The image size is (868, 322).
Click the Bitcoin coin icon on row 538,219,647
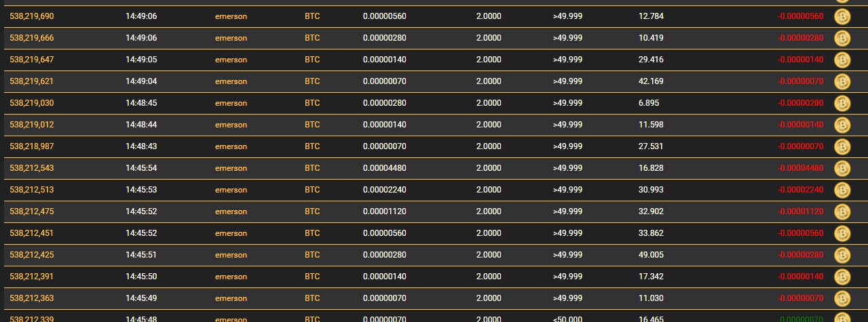point(842,60)
